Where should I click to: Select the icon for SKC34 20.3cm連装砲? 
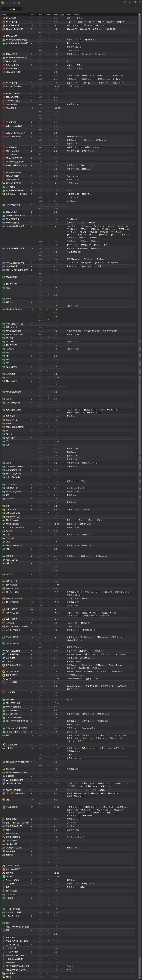point(3,94)
